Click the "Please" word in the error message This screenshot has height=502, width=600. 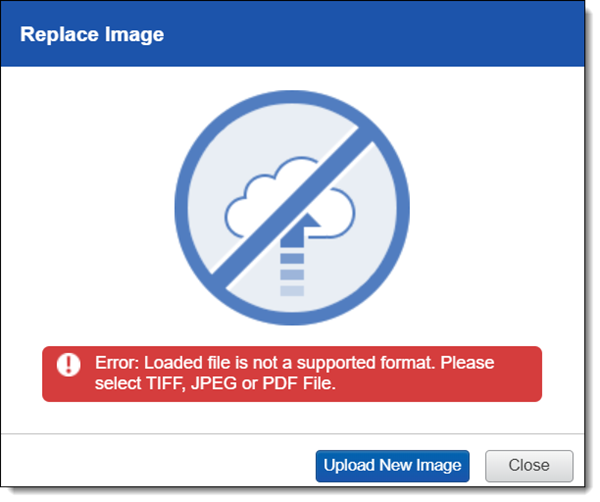[470, 363]
